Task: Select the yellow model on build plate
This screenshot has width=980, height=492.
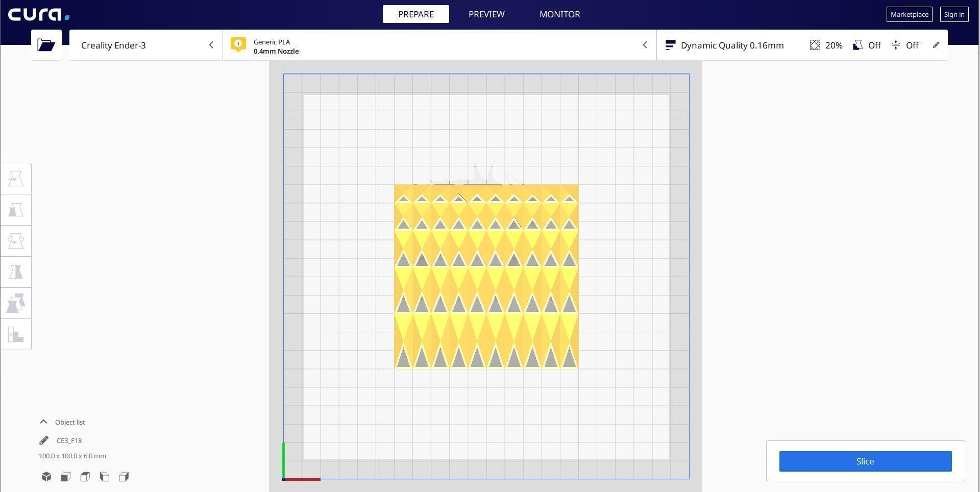Action: pyautogui.click(x=486, y=276)
